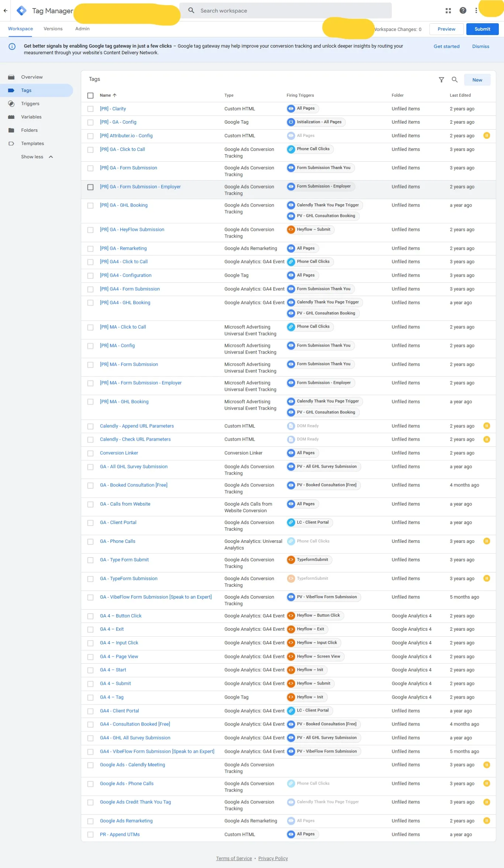504x868 pixels.
Task: Check the [PR] - Clarity tag checkbox
Action: (x=90, y=109)
